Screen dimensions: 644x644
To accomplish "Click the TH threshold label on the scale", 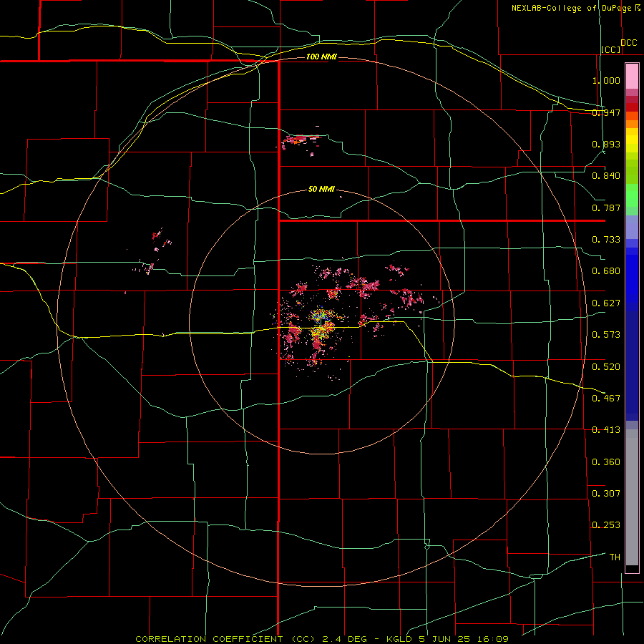I will [615, 557].
